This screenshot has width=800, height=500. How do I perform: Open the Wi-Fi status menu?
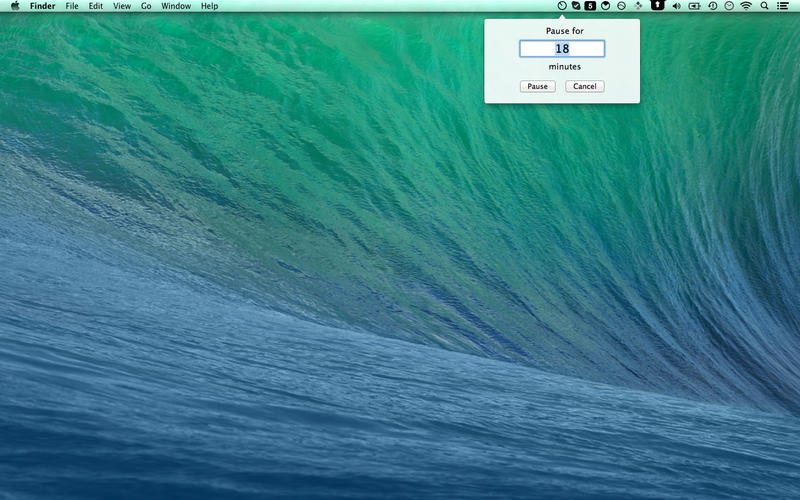[x=746, y=6]
